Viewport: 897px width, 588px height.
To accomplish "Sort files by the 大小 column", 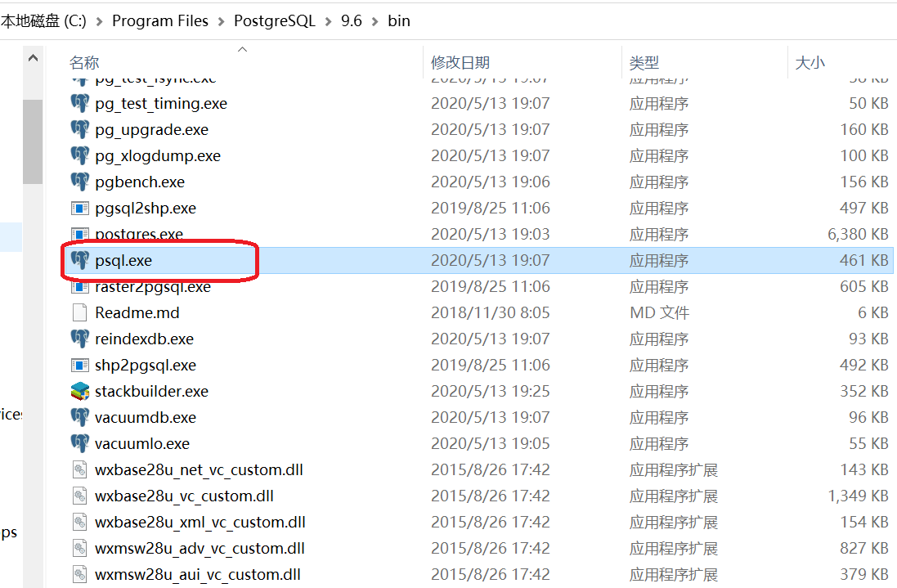I will point(810,62).
